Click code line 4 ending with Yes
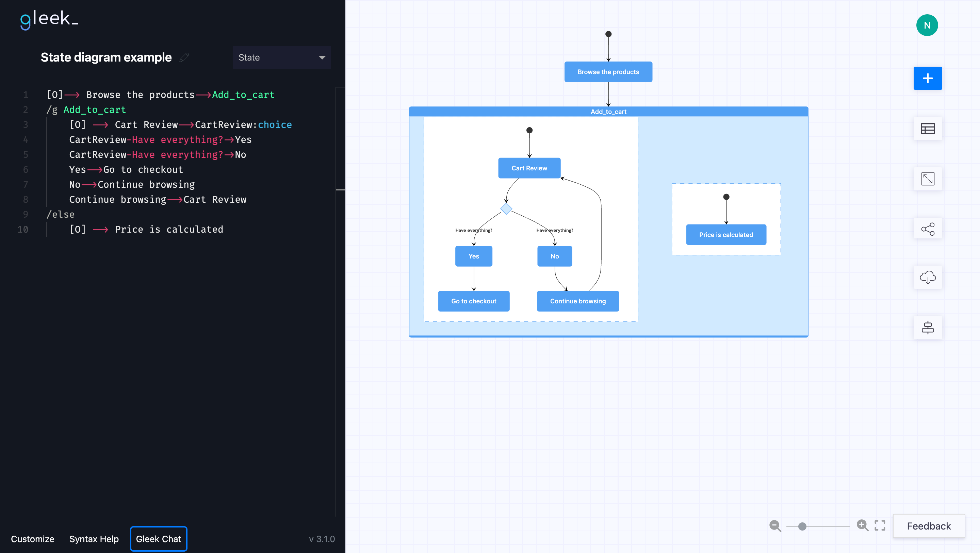The height and width of the screenshot is (553, 980). [x=160, y=139]
